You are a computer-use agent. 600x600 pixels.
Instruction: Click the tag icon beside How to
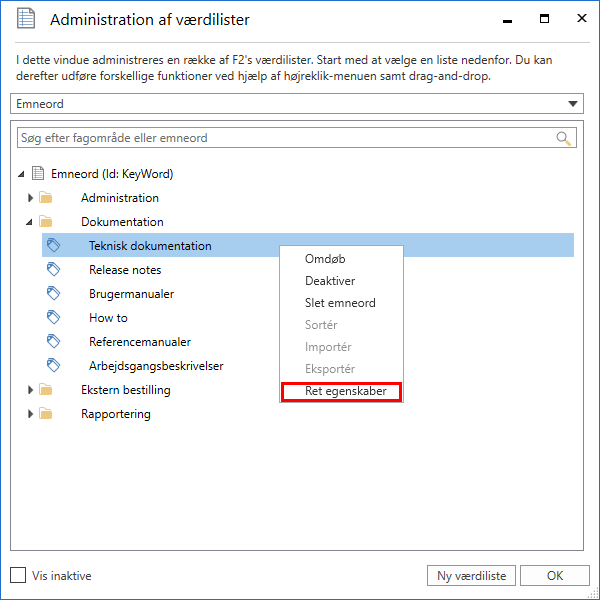click(53, 317)
